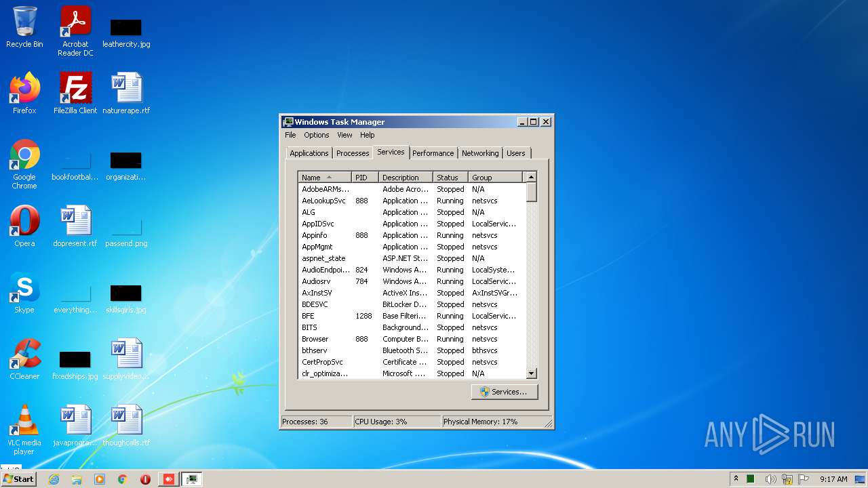Select the Appinfo service row
This screenshot has width=868, height=488.
coord(412,235)
